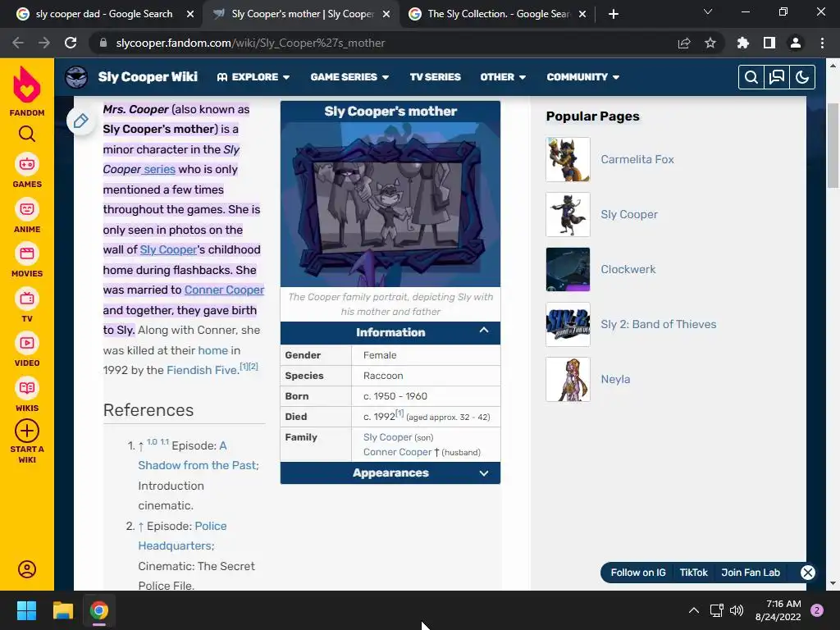Screen dimensions: 840x630
Task: Open the Chrome profile icon
Action: pos(796,43)
